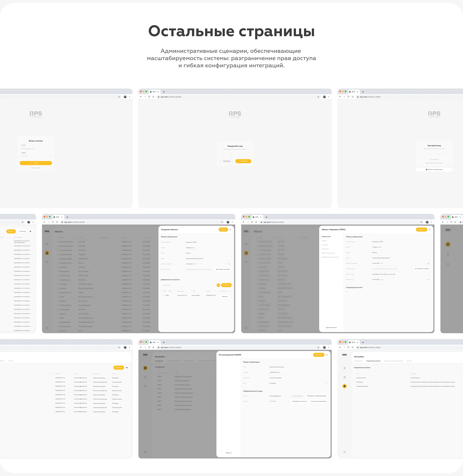The width and height of the screenshot is (463, 476).
Task: Toggle password visibility in Вход в систему form
Action: tap(50, 156)
